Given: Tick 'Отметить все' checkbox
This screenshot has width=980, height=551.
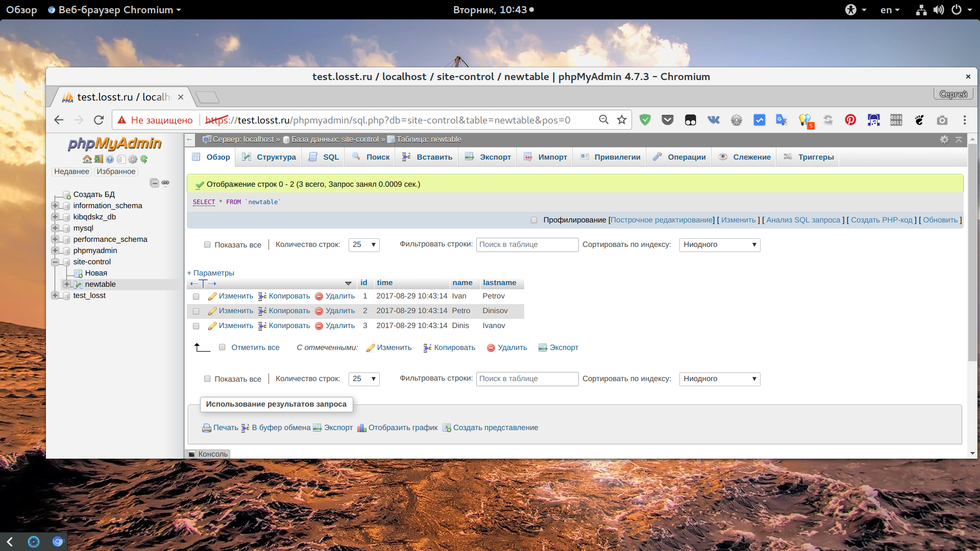Looking at the screenshot, I should click(x=222, y=347).
